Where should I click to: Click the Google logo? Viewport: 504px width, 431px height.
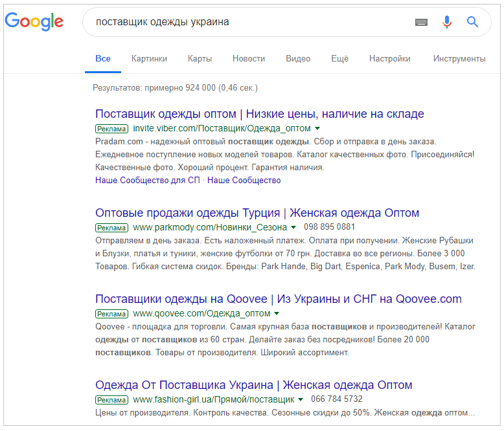(x=34, y=21)
